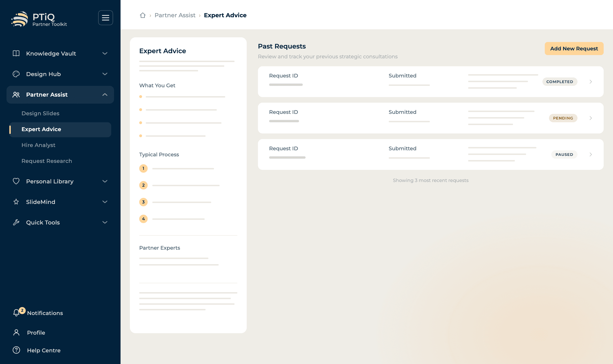Image resolution: width=613 pixels, height=364 pixels.
Task: Click step 2 circle in Typical Process
Action: pyautogui.click(x=143, y=185)
